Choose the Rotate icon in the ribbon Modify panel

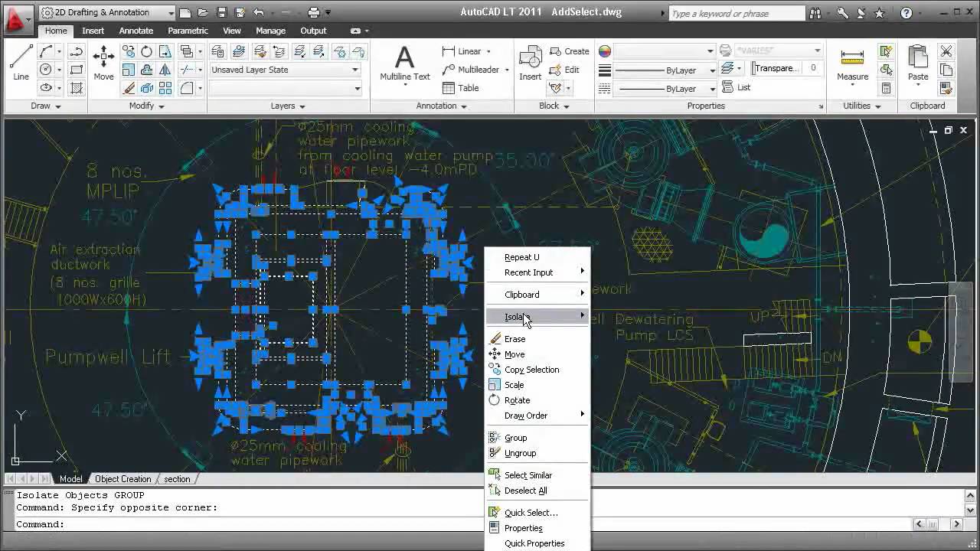(x=146, y=51)
